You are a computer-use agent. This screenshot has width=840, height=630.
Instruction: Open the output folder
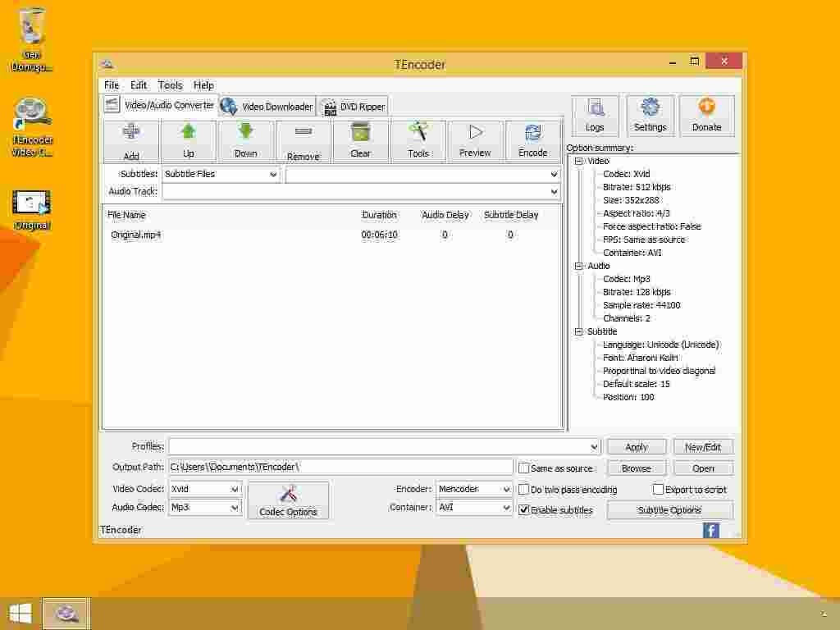tap(703, 468)
